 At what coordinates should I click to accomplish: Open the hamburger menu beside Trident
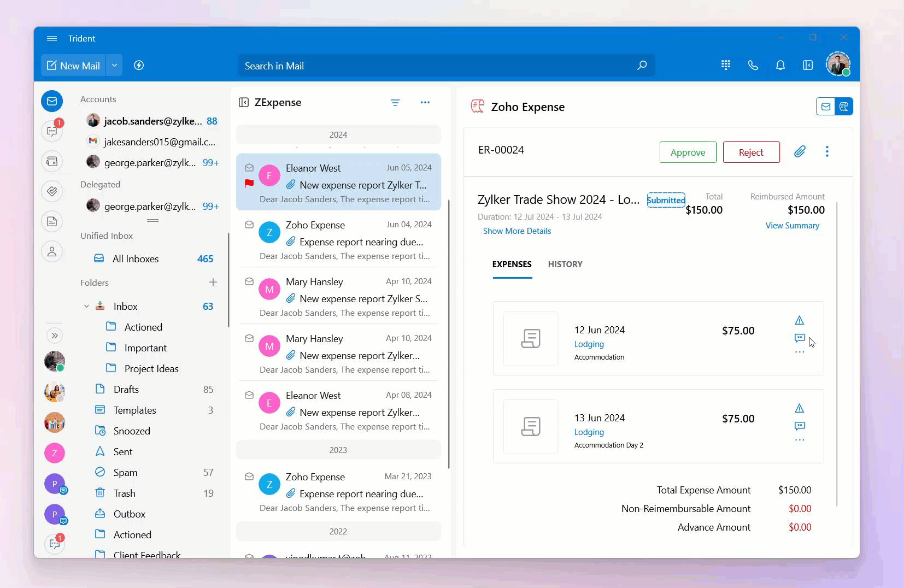pyautogui.click(x=52, y=38)
